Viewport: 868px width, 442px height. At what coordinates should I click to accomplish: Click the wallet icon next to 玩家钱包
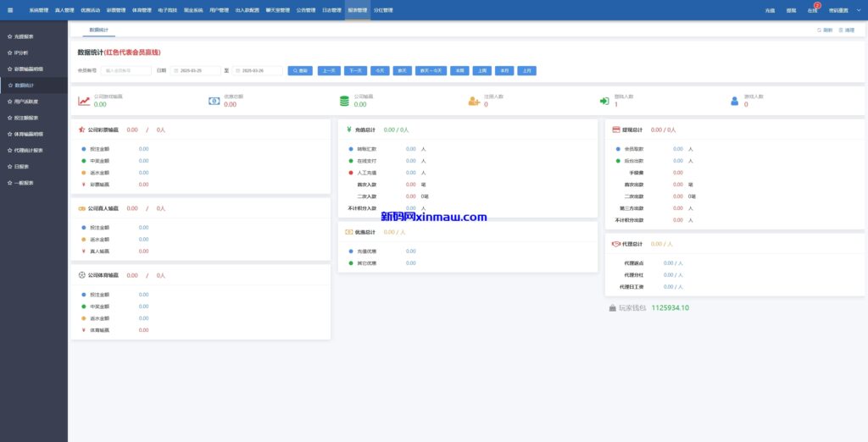[x=612, y=308]
